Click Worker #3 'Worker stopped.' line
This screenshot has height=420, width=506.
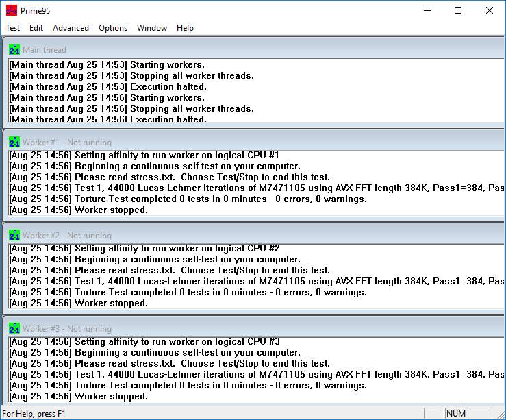[x=79, y=397]
